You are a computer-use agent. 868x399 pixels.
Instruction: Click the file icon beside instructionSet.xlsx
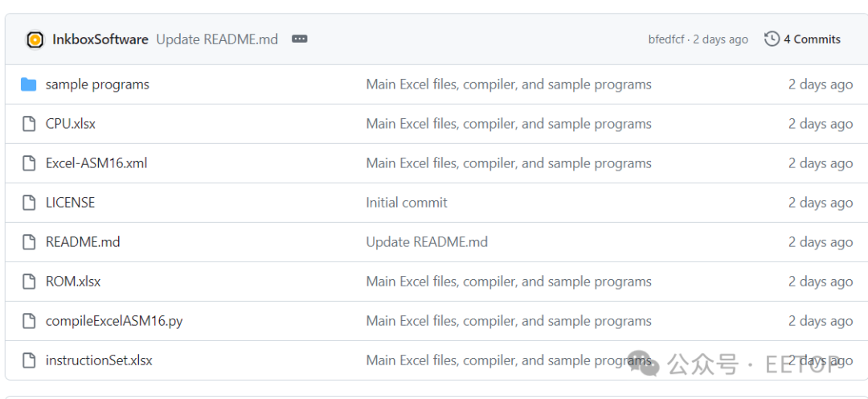pyautogui.click(x=29, y=360)
